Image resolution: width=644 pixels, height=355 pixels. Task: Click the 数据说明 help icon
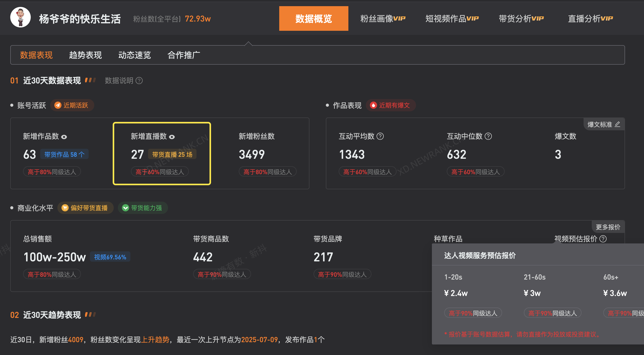[x=138, y=81]
